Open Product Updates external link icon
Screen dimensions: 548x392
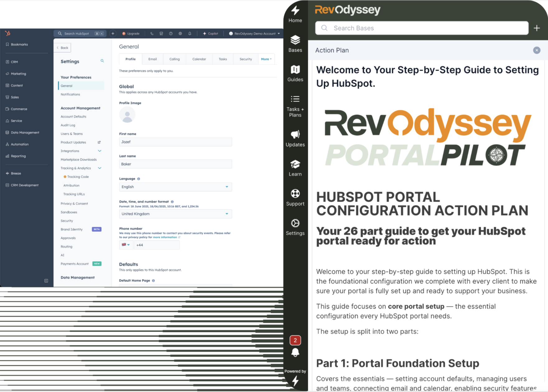tap(99, 142)
